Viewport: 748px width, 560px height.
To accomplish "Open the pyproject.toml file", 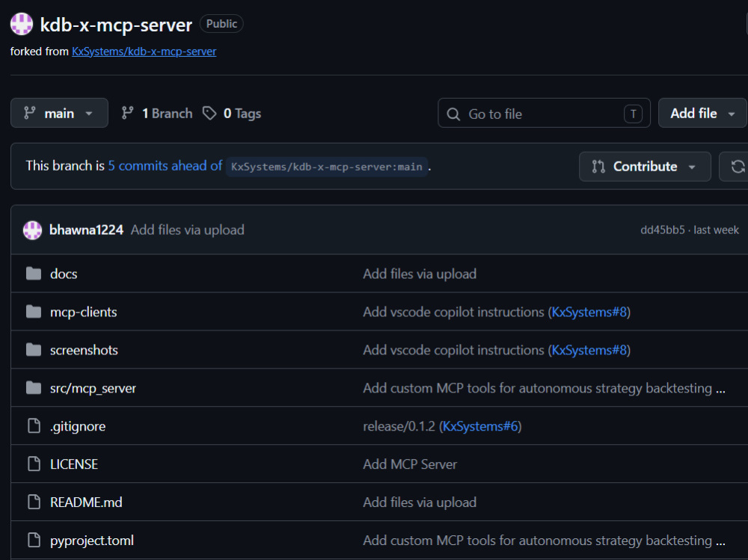I will coord(91,541).
